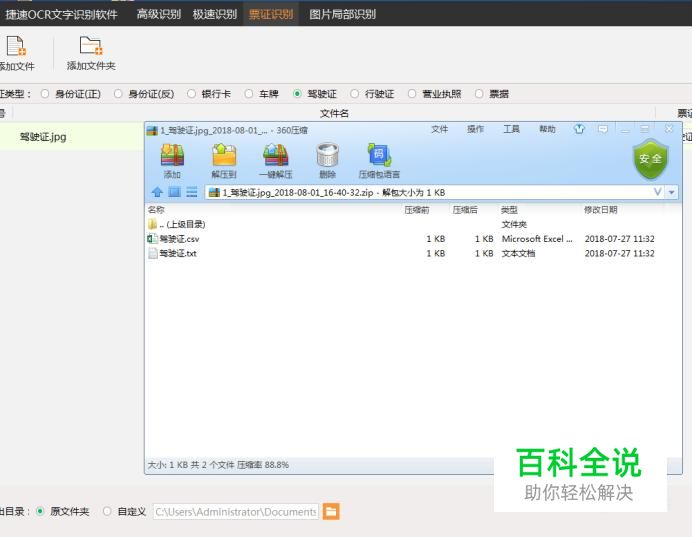692x537 pixels.
Task: Sort by 名称 column header
Action: 156,210
